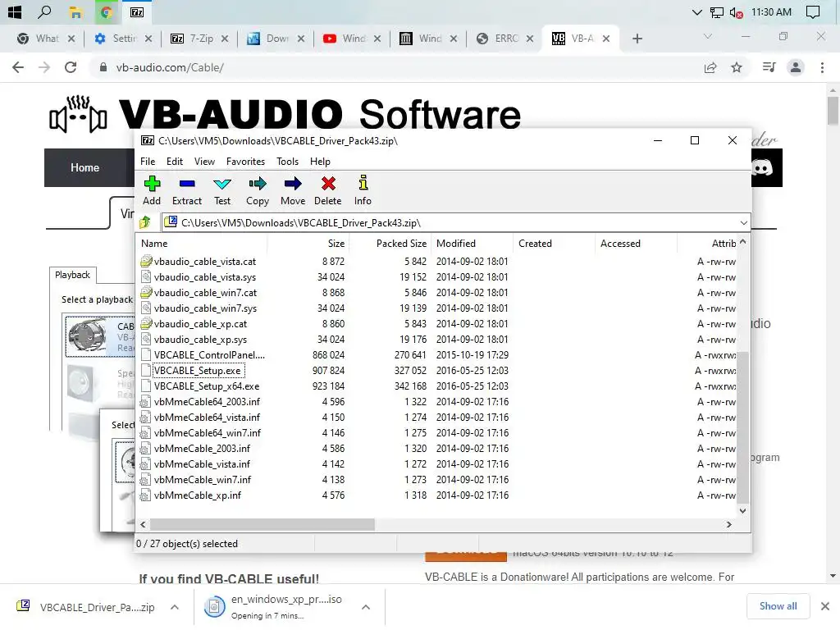This screenshot has height=630, width=840.
Task: Run Test on the archive
Action: coord(222,190)
